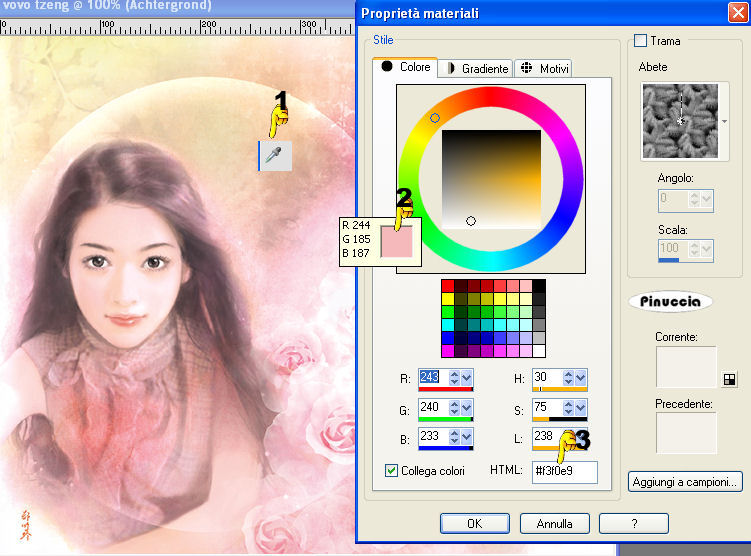Viewport: 751px width, 556px height.
Task: Click the Corrente color preview box
Action: point(686,367)
